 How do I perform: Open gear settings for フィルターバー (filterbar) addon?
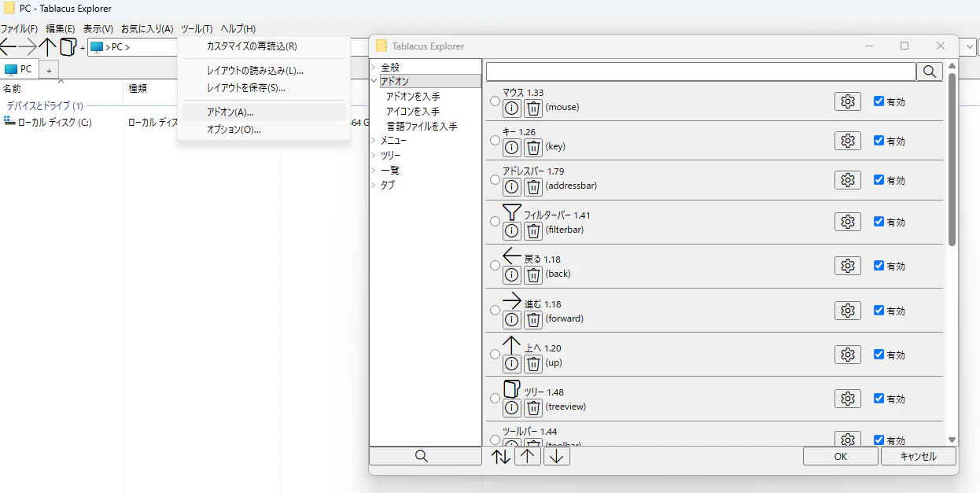coord(848,222)
